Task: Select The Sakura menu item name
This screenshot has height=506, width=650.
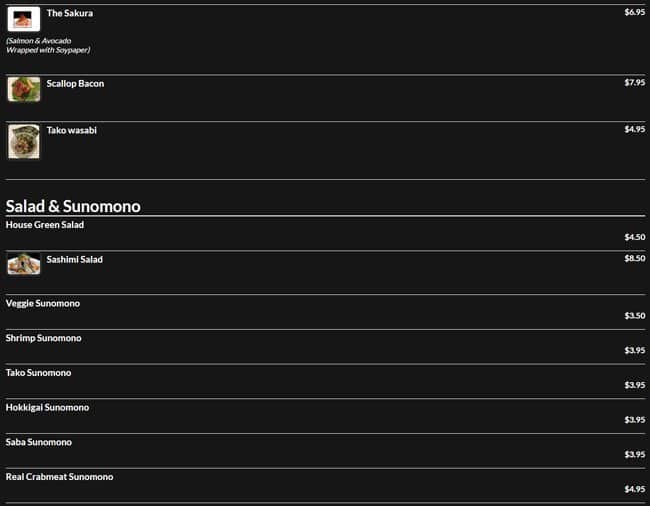Action: point(70,13)
